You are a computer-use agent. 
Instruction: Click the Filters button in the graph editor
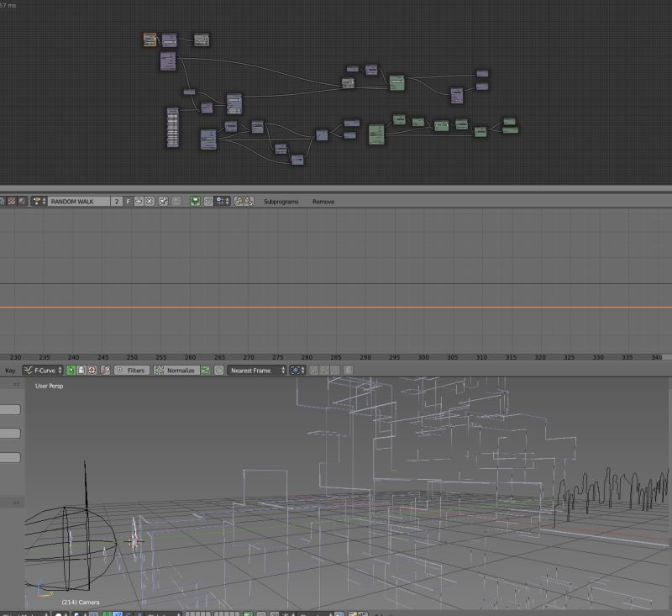tap(133, 370)
